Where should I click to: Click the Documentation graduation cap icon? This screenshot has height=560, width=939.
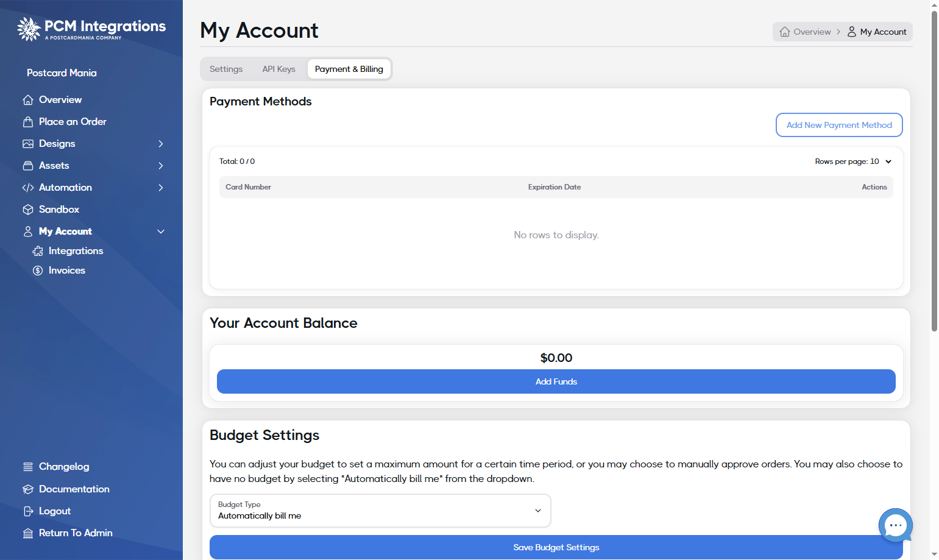[x=28, y=489]
